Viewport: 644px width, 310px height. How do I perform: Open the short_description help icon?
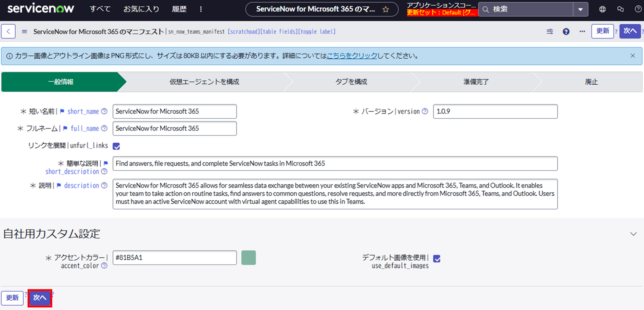click(104, 172)
